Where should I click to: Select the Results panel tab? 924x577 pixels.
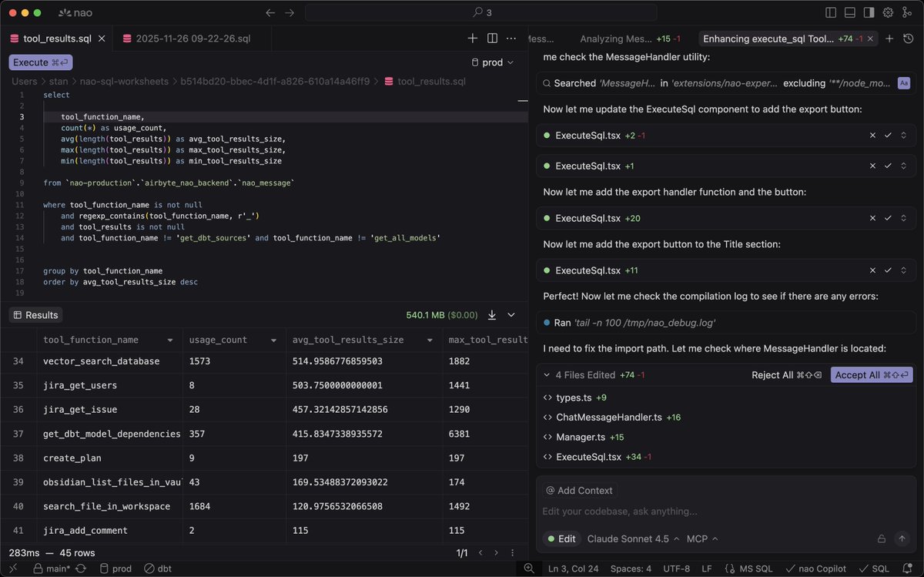(x=36, y=315)
